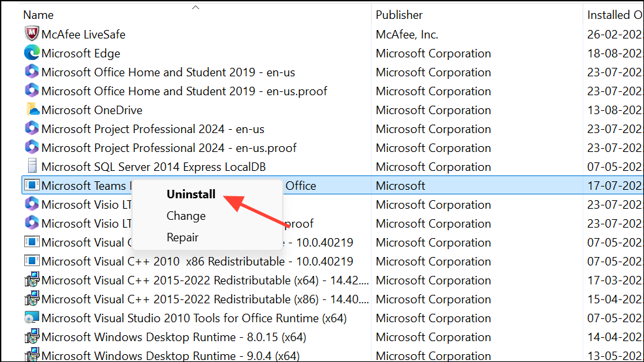
Task: Select Microsoft Project Professional 2024 - en-us
Action: click(x=153, y=128)
